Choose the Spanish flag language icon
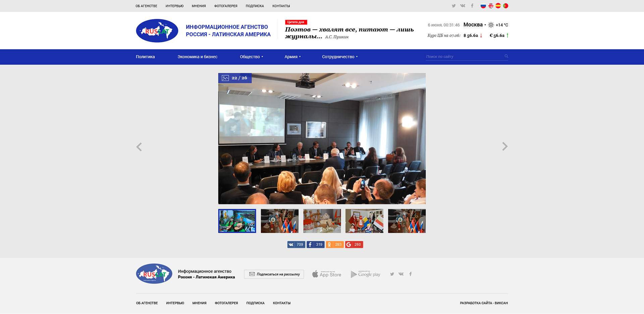The height and width of the screenshot is (314, 644). click(498, 6)
